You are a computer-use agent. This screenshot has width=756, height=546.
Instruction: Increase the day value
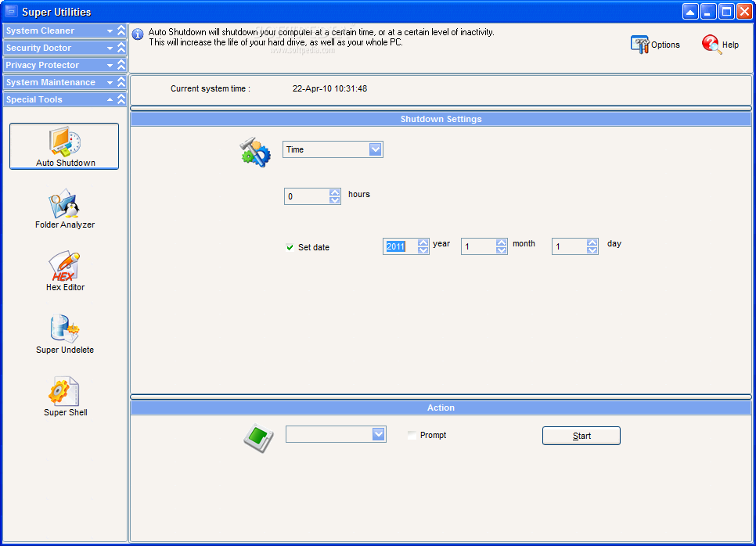(x=592, y=242)
